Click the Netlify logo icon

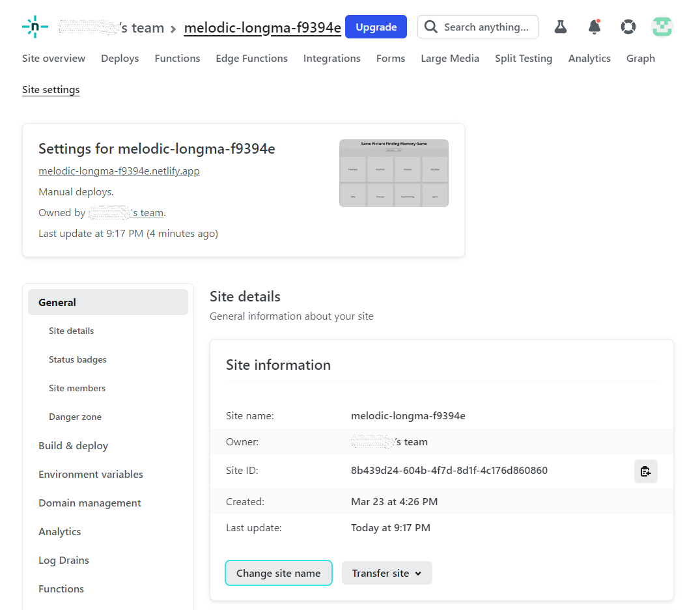(35, 27)
